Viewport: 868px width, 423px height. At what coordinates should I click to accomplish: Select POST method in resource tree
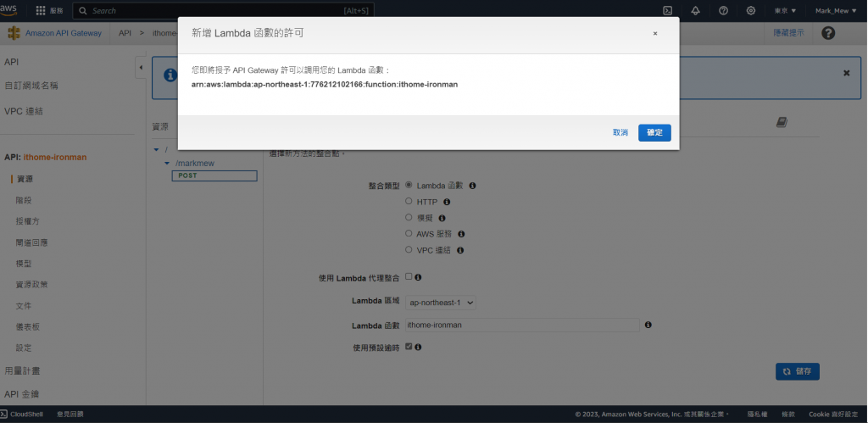coord(214,175)
